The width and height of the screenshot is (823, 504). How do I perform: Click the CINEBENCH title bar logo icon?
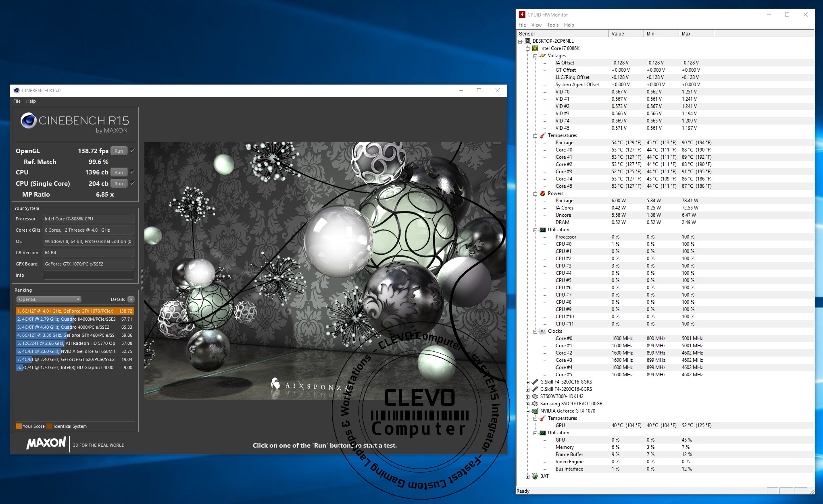17,90
